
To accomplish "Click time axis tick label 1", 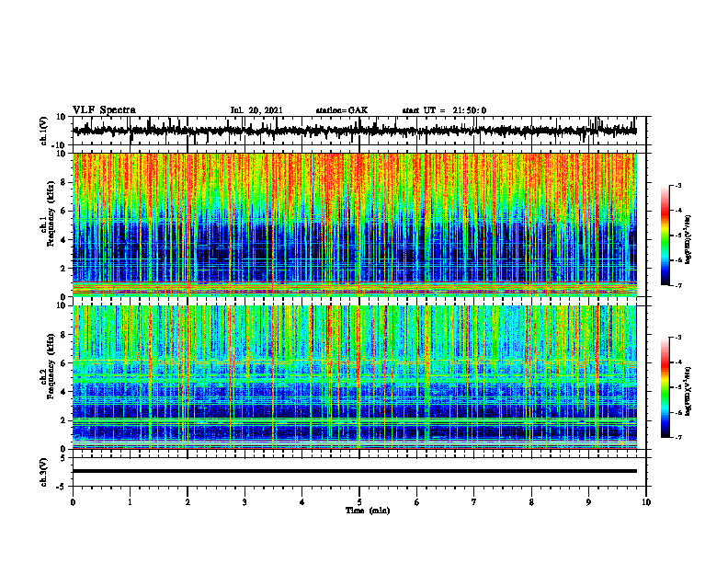I will [x=130, y=502].
